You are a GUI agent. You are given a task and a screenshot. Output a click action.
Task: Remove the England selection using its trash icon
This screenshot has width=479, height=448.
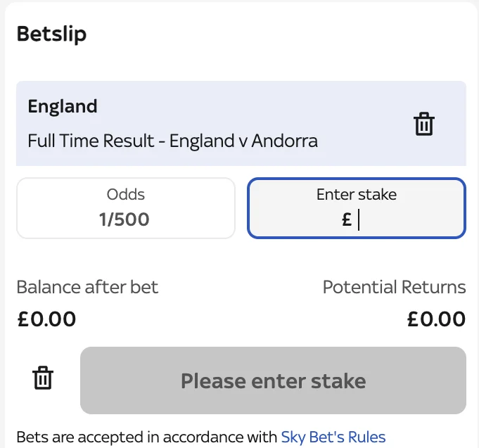pyautogui.click(x=423, y=124)
